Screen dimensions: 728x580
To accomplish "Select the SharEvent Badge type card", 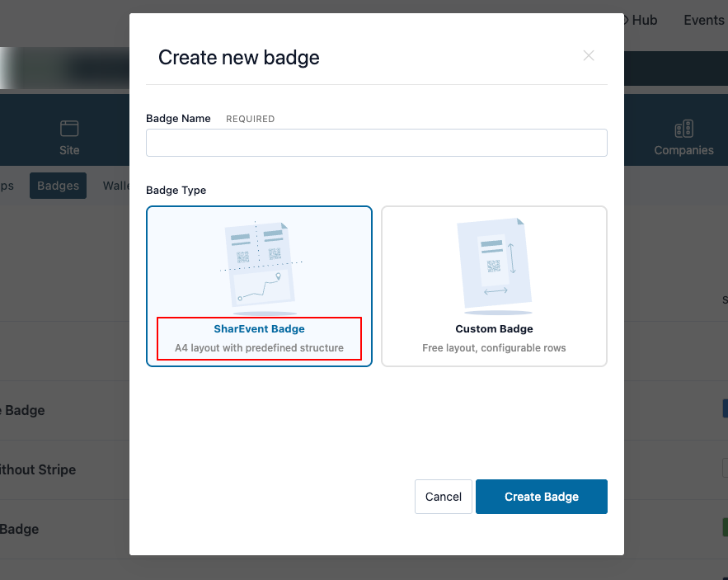I will 259,286.
